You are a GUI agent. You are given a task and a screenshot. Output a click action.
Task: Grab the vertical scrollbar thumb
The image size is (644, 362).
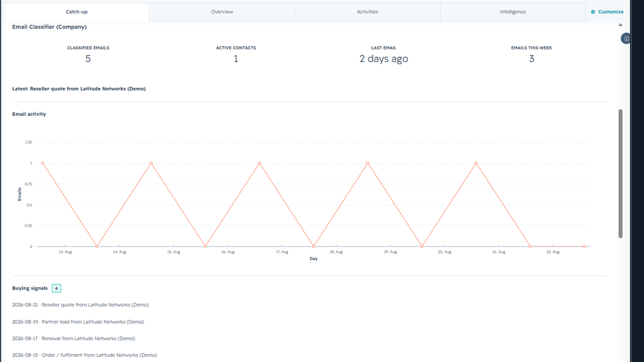620,173
